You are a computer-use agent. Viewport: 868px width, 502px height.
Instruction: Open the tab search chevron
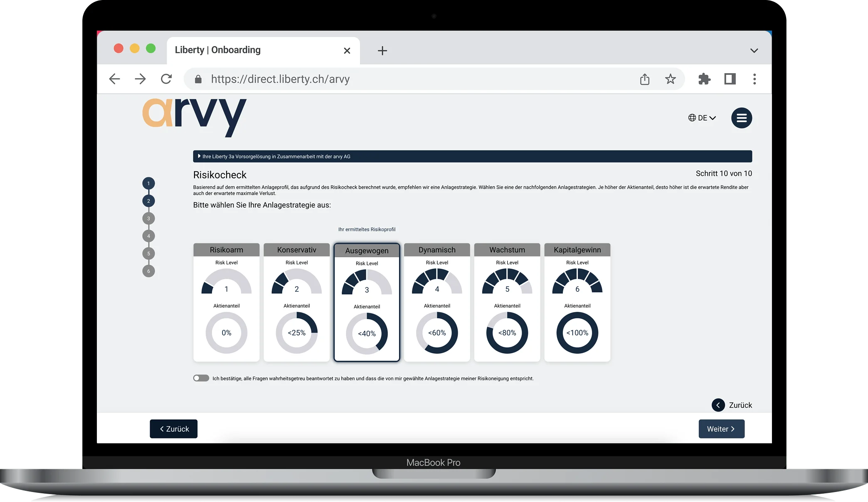click(x=754, y=51)
